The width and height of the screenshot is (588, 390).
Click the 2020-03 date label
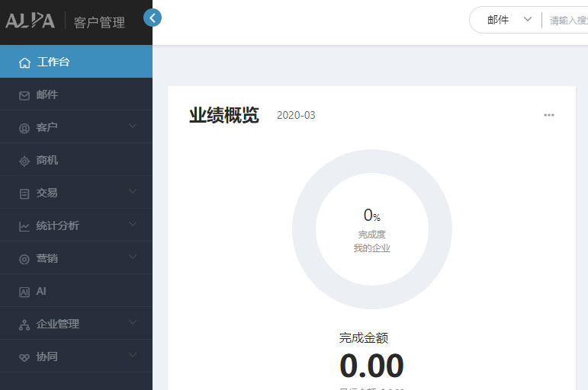pos(296,115)
